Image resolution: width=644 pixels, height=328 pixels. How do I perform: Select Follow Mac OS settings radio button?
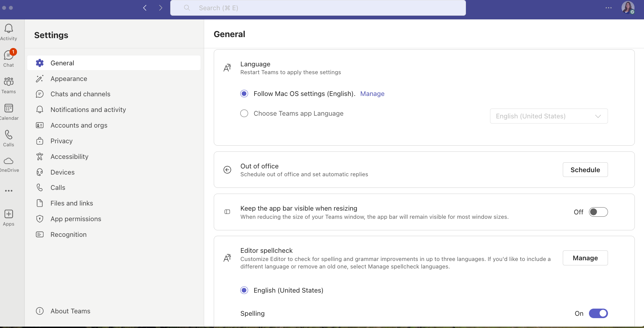(244, 94)
